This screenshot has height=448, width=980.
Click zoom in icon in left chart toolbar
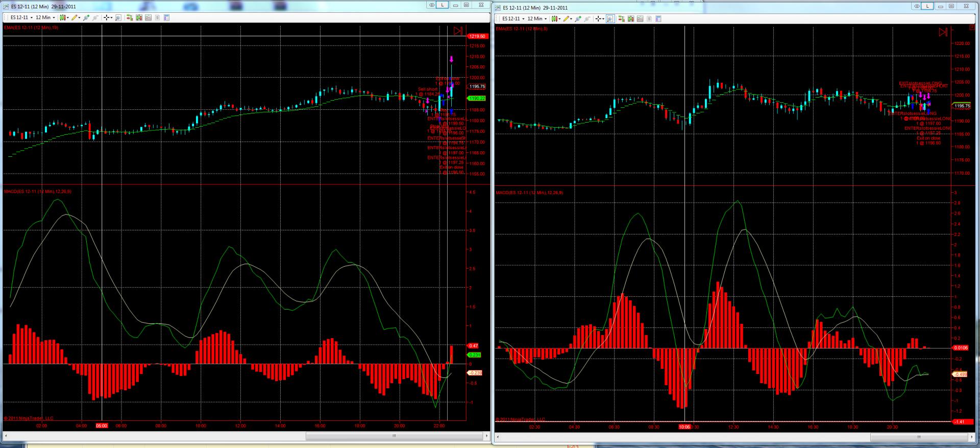pos(86,18)
